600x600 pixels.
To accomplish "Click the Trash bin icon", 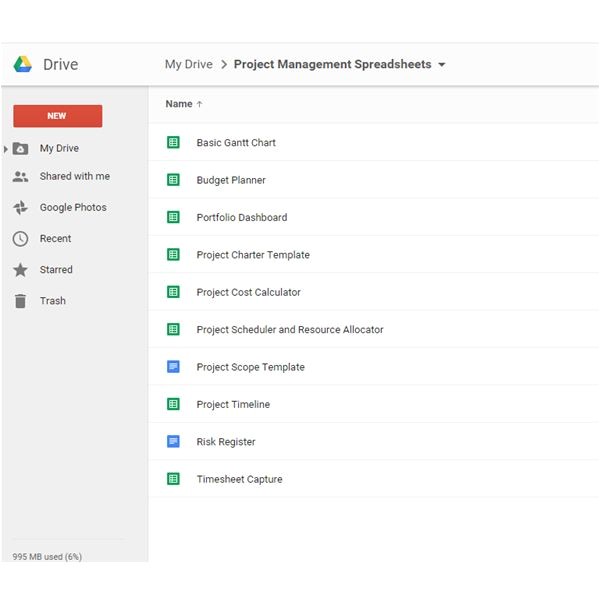I will click(x=20, y=301).
